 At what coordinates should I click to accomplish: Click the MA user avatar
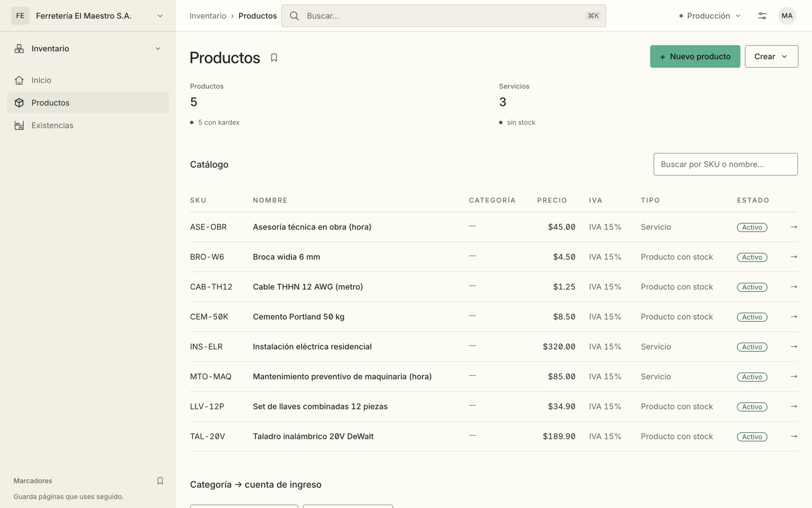click(787, 16)
